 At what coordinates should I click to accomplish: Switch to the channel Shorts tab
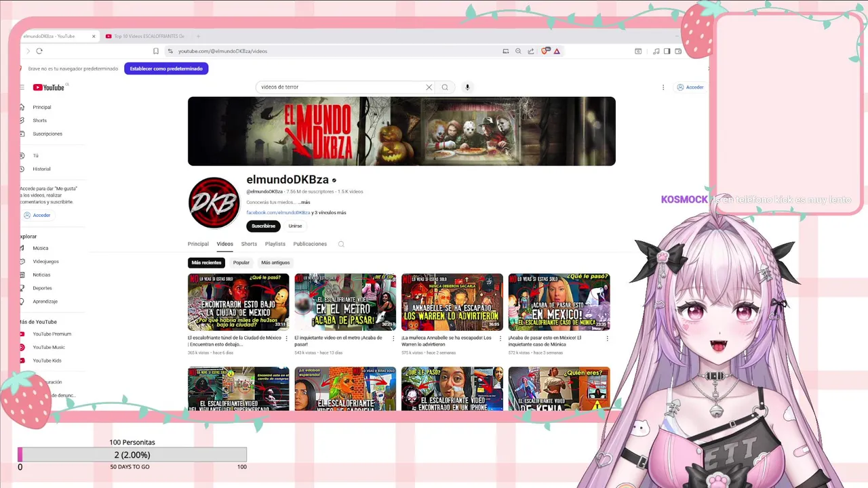point(249,244)
